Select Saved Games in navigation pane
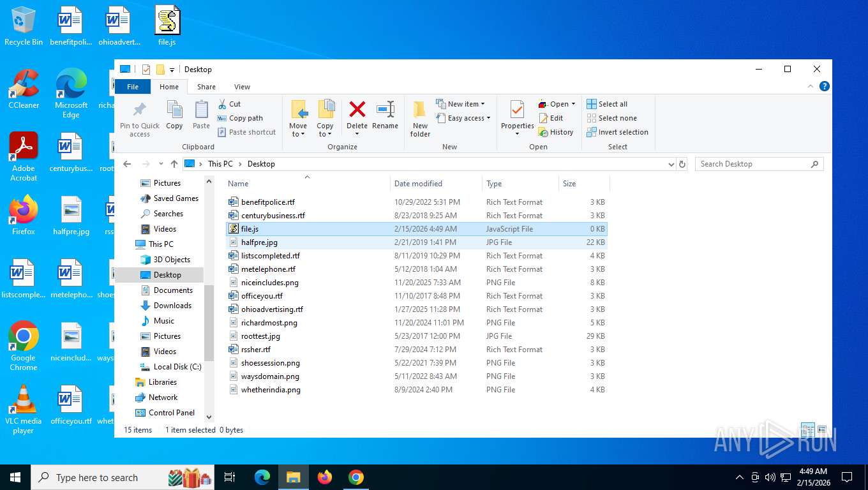This screenshot has width=868, height=490. click(x=169, y=198)
